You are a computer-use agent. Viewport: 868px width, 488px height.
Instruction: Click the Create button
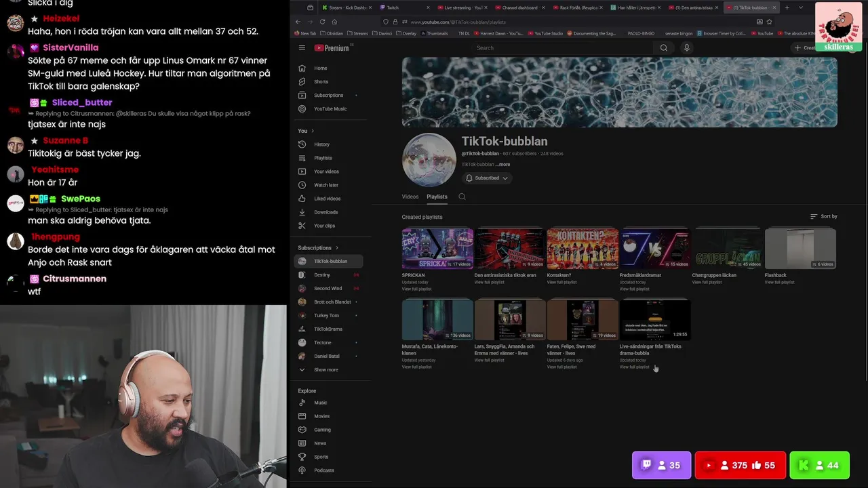click(x=806, y=48)
